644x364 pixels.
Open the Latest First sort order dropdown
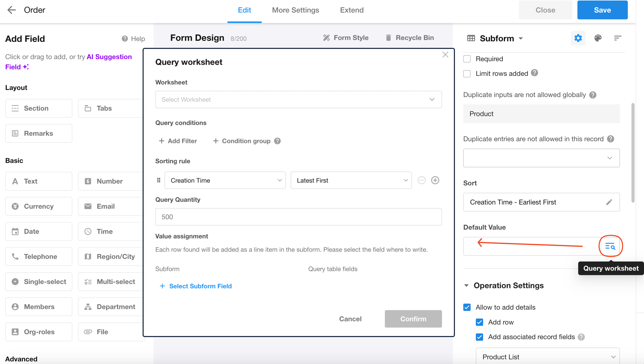351,180
